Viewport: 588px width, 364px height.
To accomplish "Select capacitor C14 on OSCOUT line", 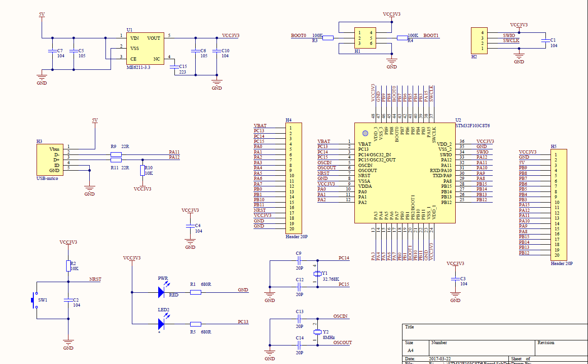I will pos(299,345).
